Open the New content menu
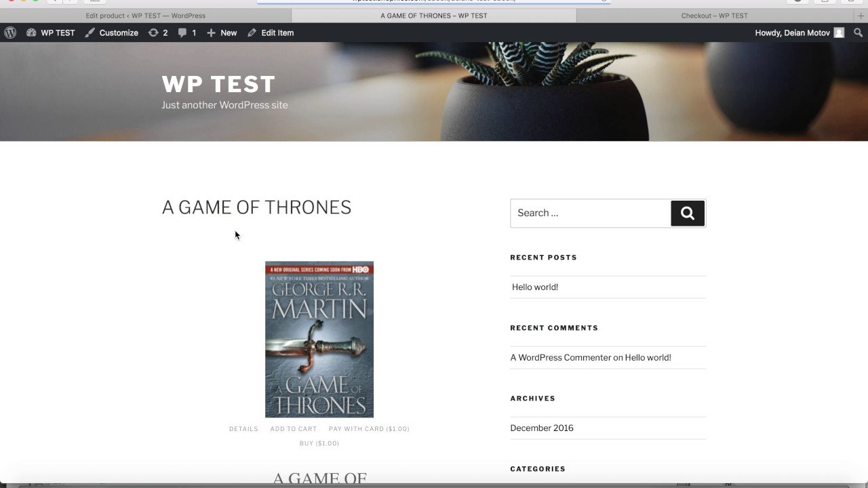Screen dimensions: 868x488 point(222,33)
